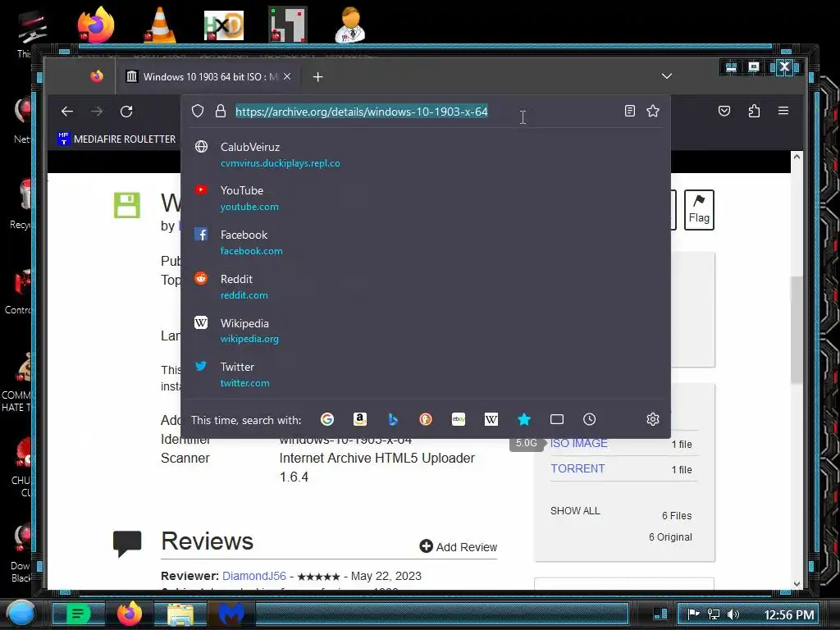The width and height of the screenshot is (840, 630).
Task: Click the page vertical scrollbar thumb
Action: pyautogui.click(x=797, y=330)
